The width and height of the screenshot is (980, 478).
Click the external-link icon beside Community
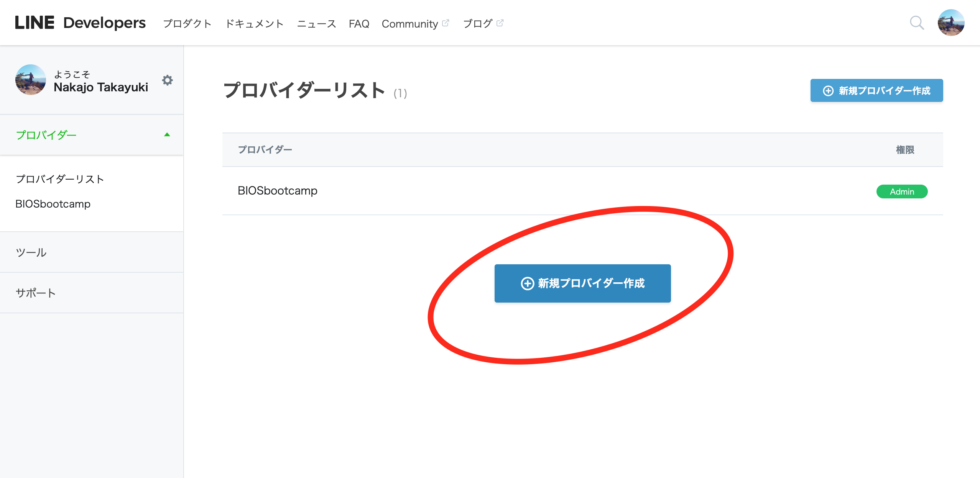click(446, 23)
